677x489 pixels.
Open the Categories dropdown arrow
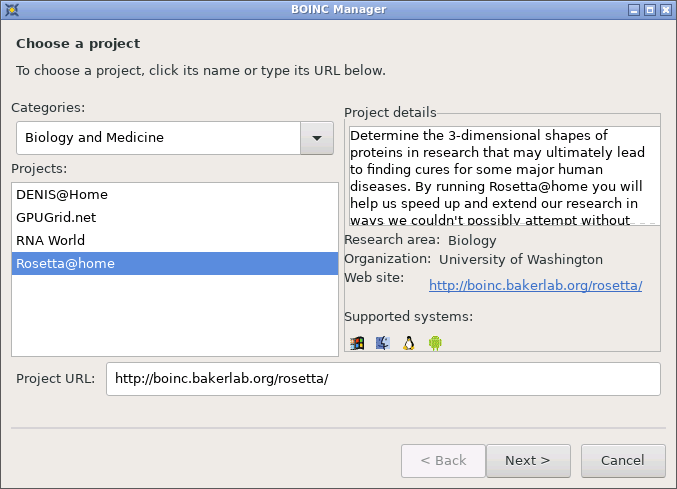[x=317, y=138]
